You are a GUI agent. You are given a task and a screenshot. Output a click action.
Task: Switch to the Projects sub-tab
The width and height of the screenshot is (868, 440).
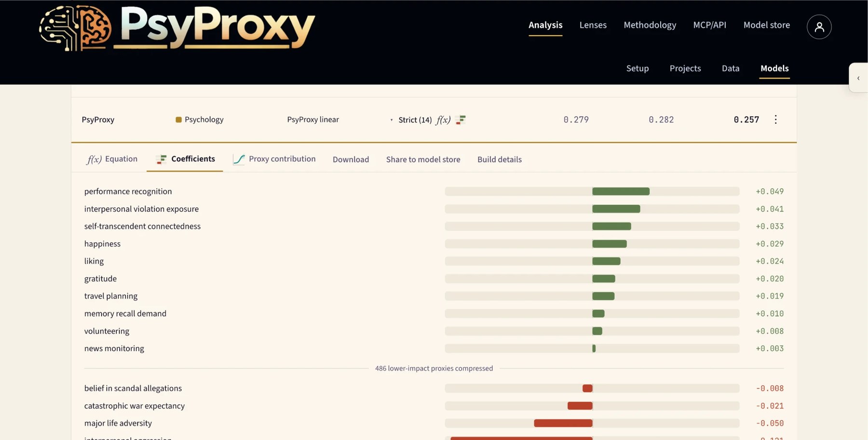[x=685, y=68]
